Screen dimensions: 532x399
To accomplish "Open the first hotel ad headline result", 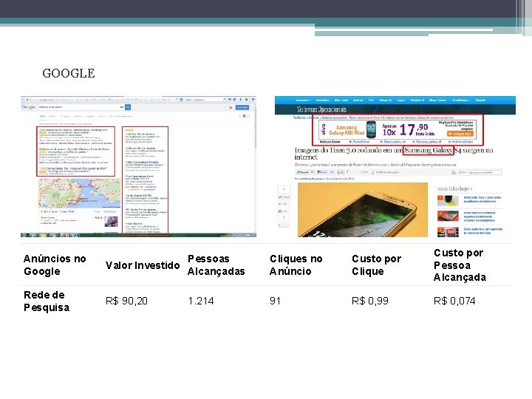I will click(x=73, y=130).
